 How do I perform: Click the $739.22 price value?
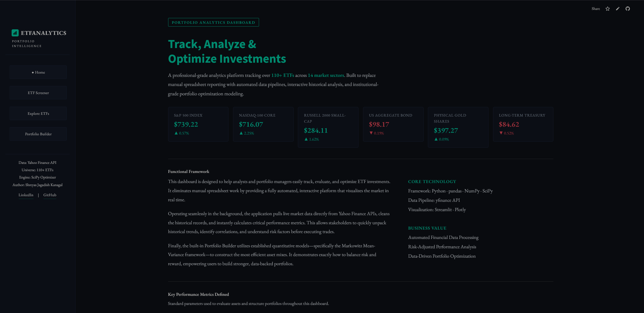[x=186, y=124]
